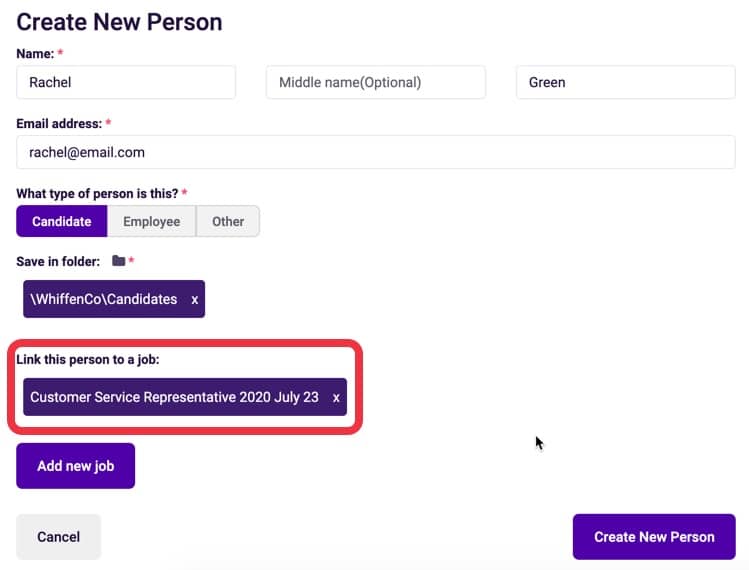749x570 pixels.
Task: Click the Create New Person heading
Action: (x=119, y=22)
